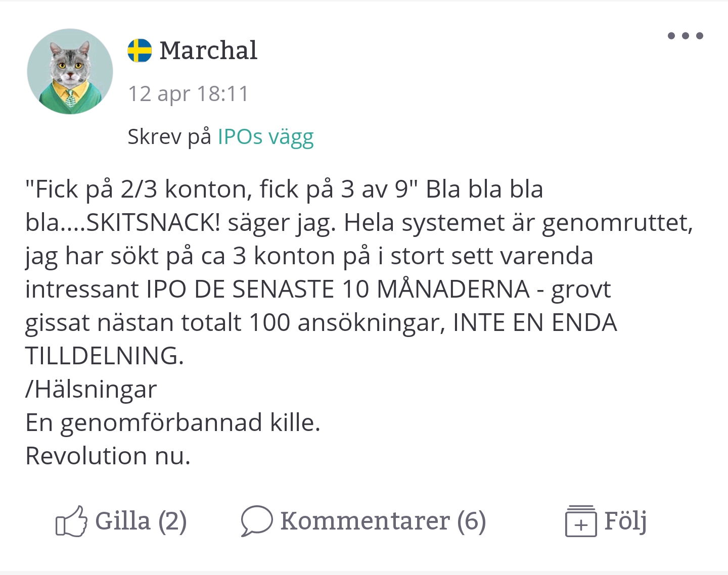The width and height of the screenshot is (728, 575).
Task: Click the "Revolution nu." closing line
Action: click(x=108, y=456)
